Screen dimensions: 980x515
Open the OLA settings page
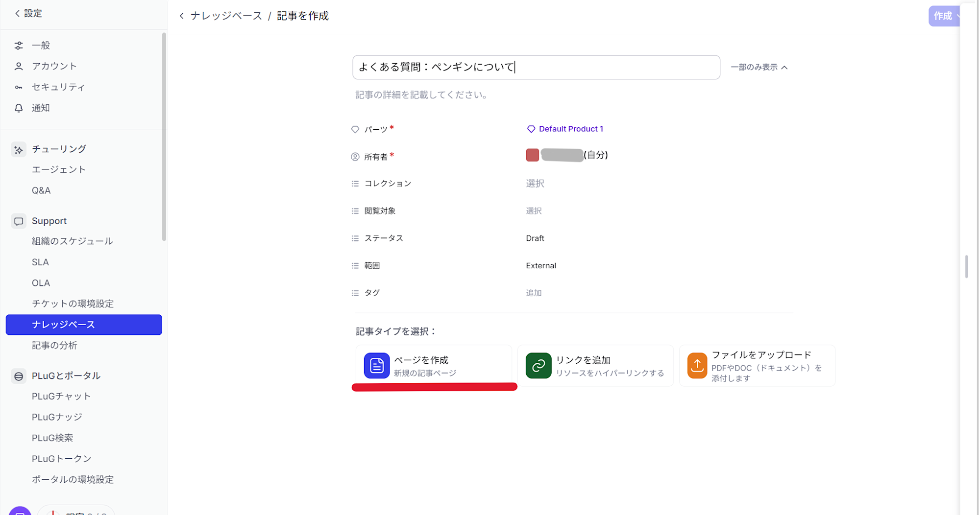pos(41,283)
